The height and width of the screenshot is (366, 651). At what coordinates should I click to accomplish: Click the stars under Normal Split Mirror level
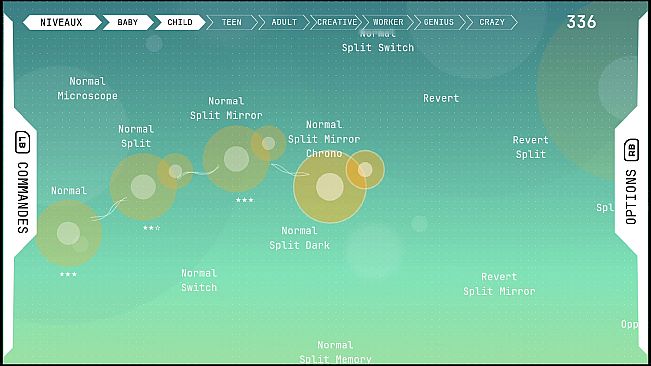tap(245, 200)
